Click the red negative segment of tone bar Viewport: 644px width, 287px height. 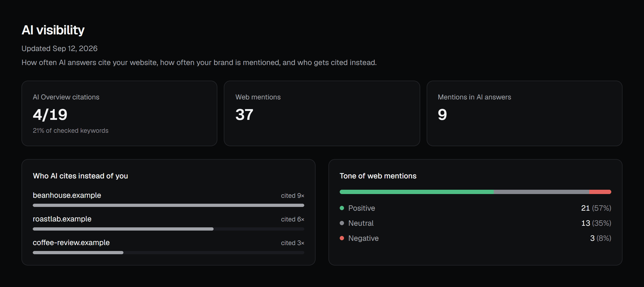point(600,192)
